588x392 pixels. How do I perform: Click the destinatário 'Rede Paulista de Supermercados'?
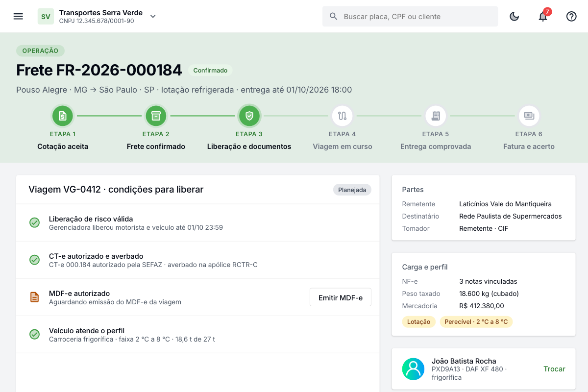point(511,216)
